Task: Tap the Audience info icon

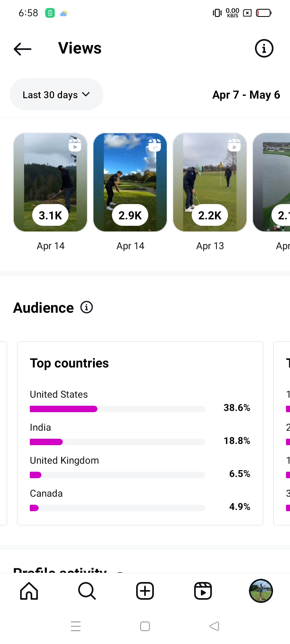Action: [87, 308]
